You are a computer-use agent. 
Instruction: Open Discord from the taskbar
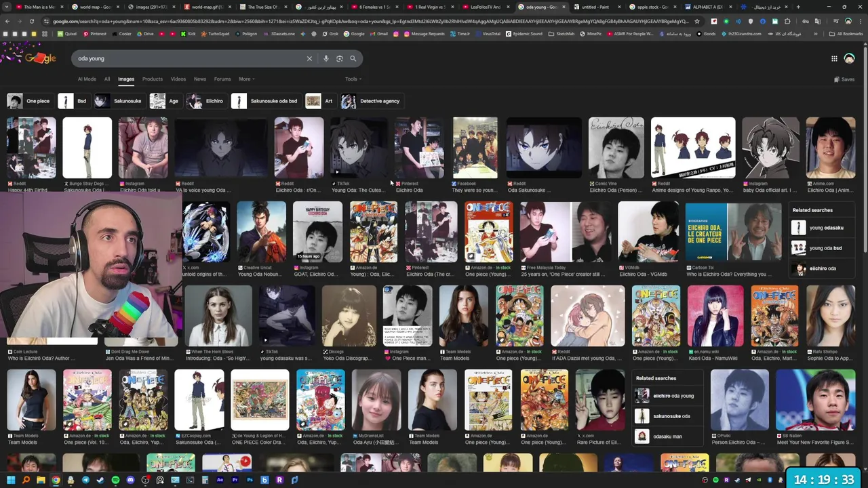click(x=130, y=480)
